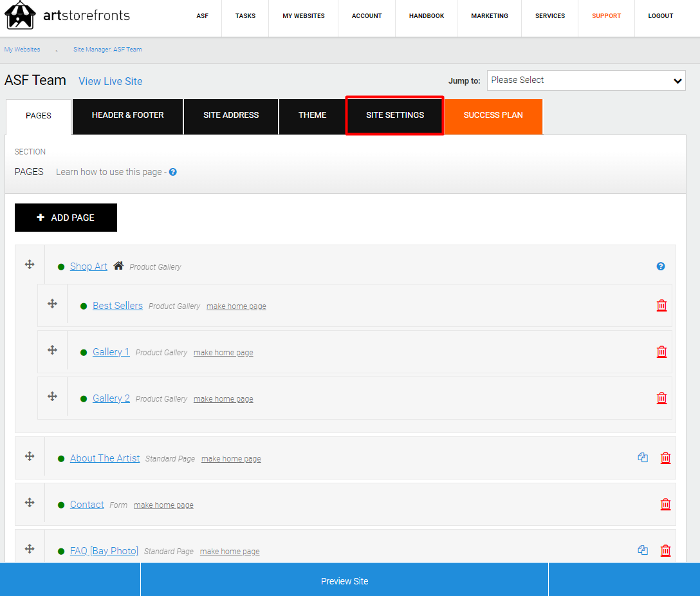Click the Site Manager: ASF Team breadcrumb

pos(107,50)
